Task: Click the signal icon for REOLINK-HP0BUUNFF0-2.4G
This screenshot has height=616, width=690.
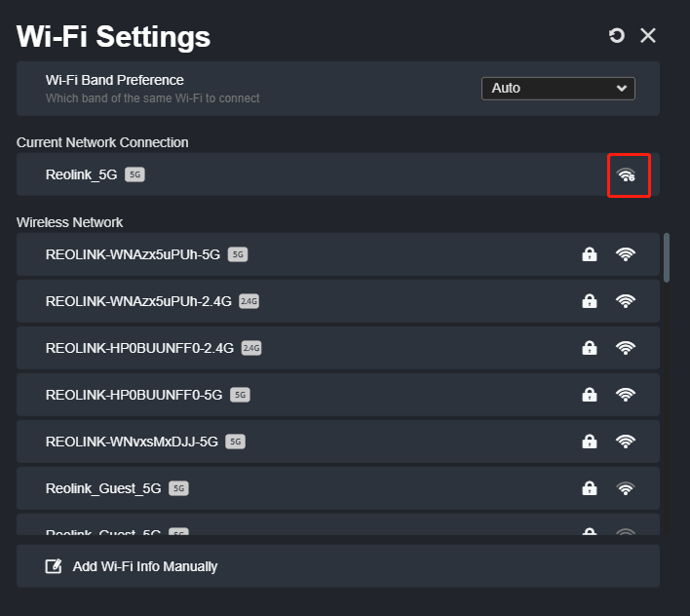Action: (626, 348)
